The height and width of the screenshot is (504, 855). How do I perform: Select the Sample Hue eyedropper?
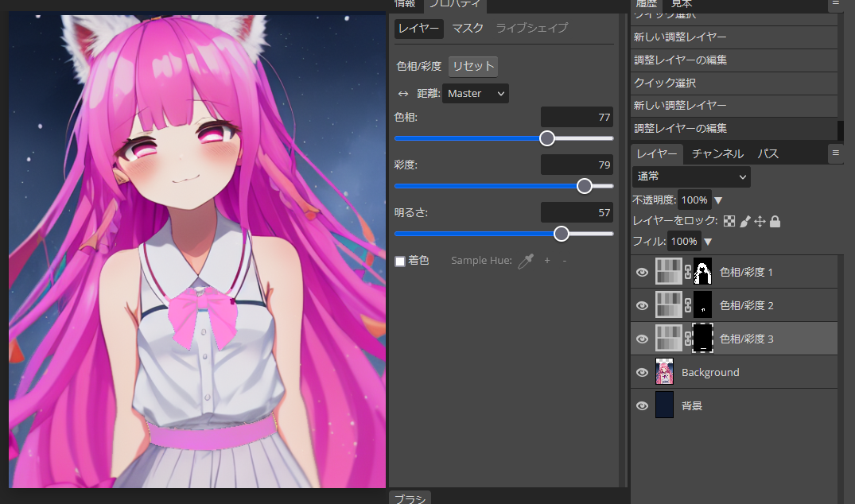tap(525, 261)
